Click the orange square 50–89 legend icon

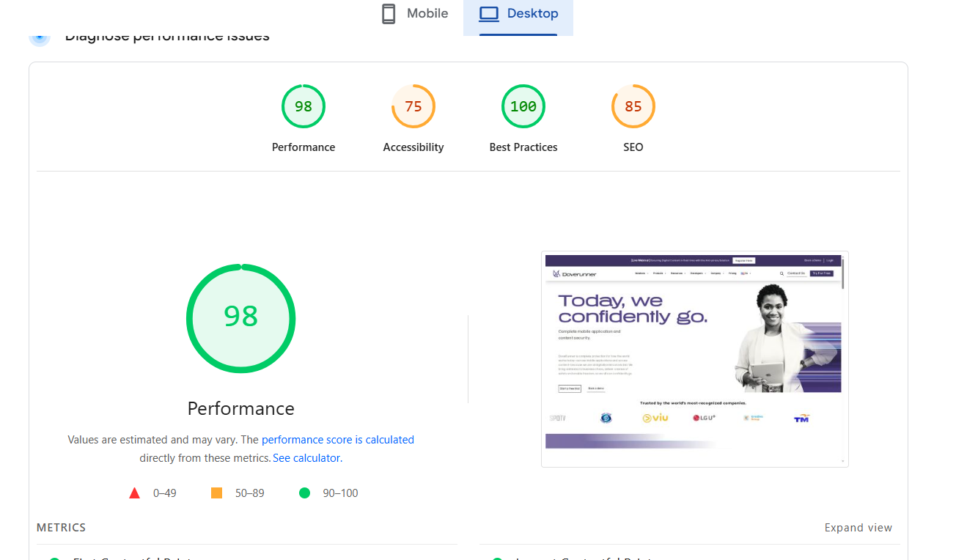pos(216,493)
